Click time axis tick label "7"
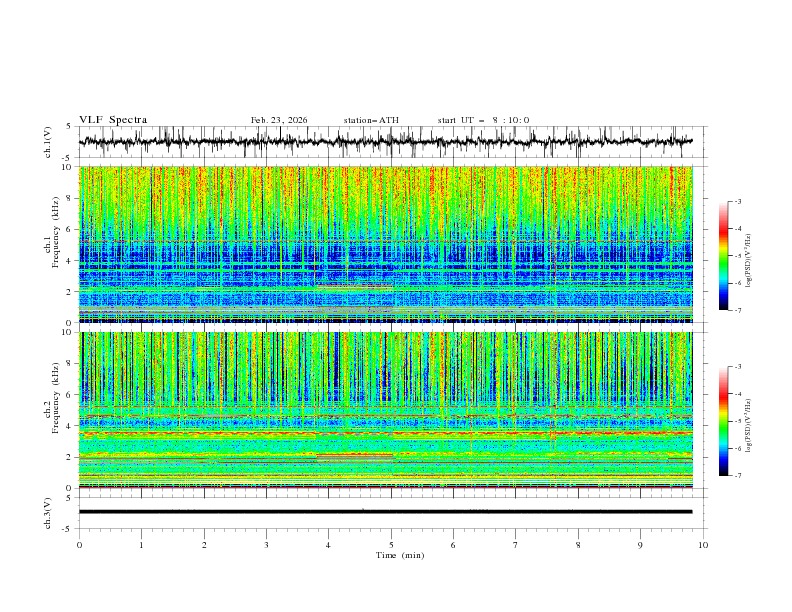 [516, 545]
